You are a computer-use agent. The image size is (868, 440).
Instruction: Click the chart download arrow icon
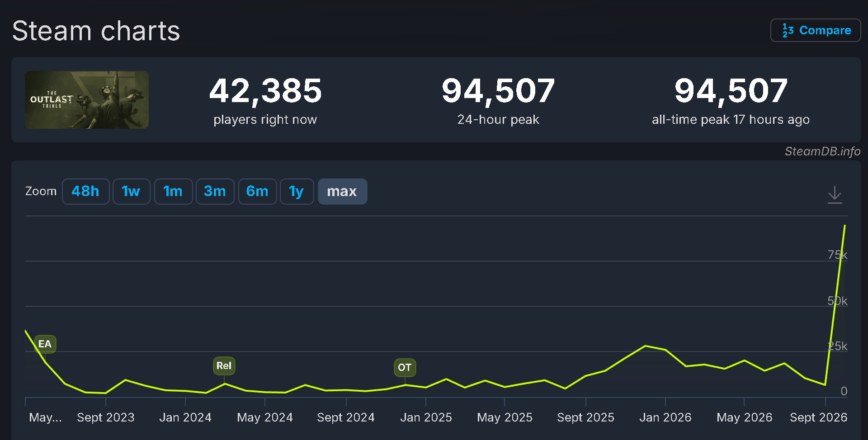coord(835,195)
